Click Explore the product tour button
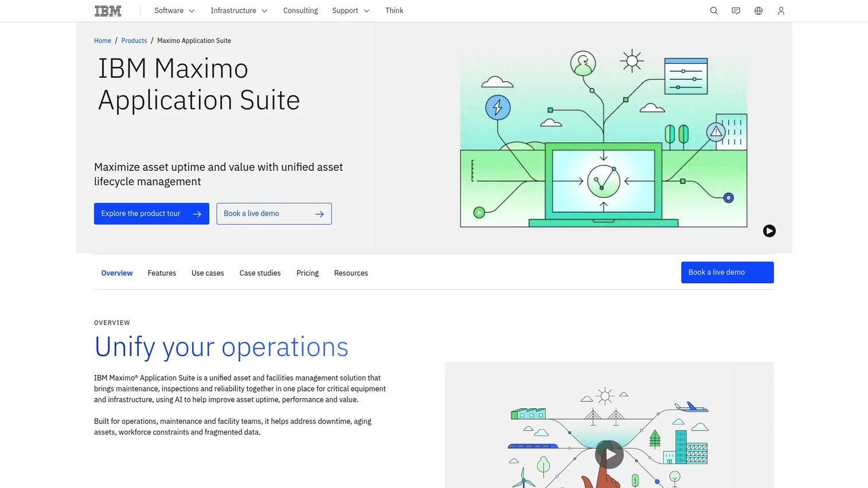Image resolution: width=868 pixels, height=488 pixels. [151, 213]
